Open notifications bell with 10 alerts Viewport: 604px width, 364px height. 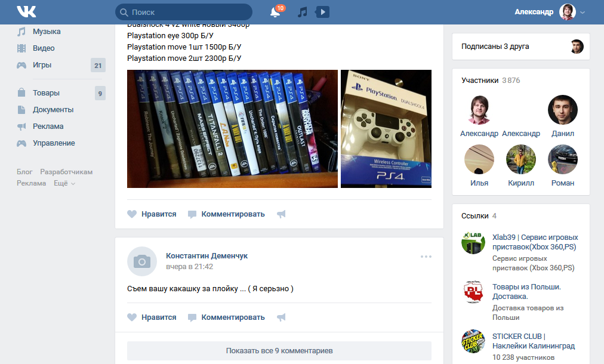click(275, 12)
